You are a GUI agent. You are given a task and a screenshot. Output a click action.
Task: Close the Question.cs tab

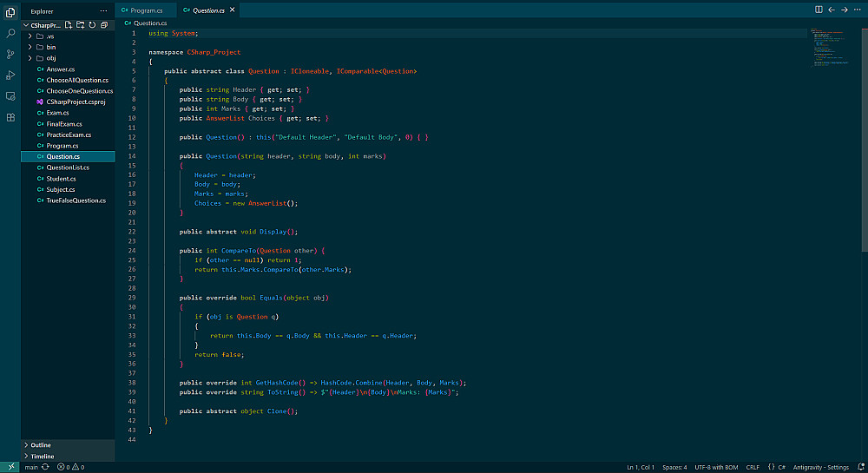click(x=232, y=10)
